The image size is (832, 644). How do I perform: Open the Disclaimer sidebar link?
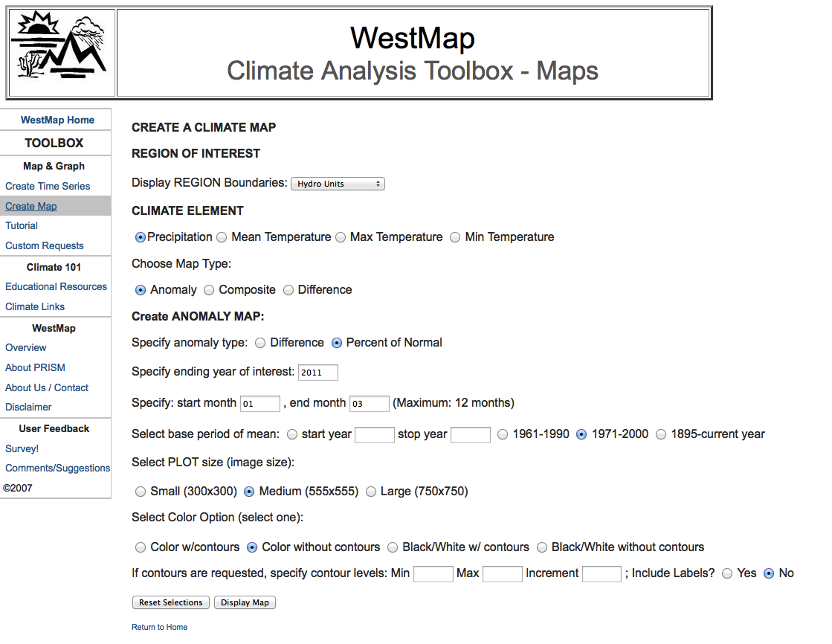28,408
